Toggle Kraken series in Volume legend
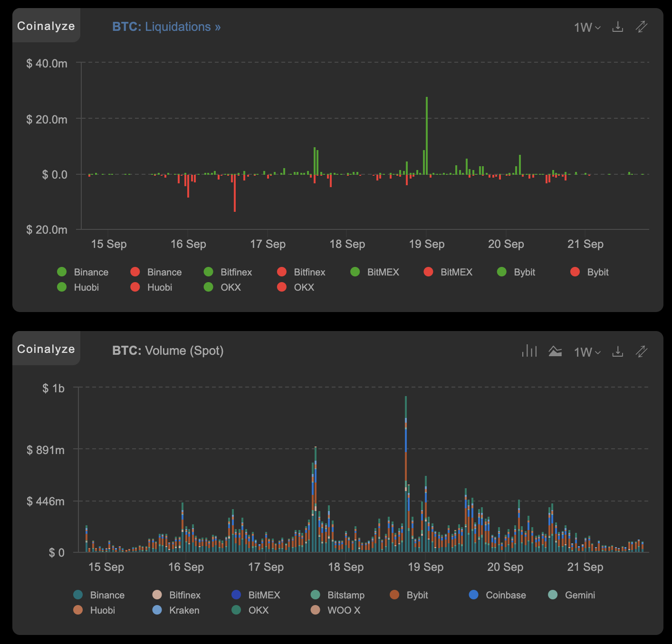This screenshot has height=644, width=672. pos(178,610)
